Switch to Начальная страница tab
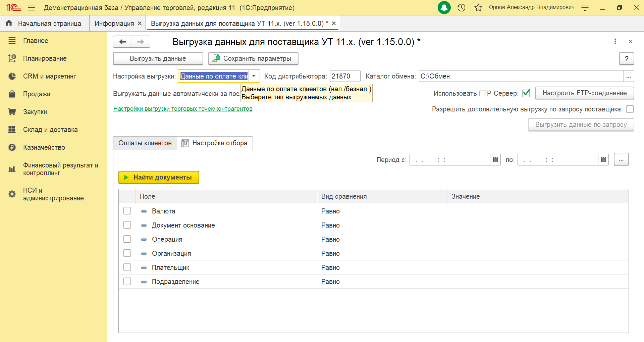 pyautogui.click(x=45, y=23)
